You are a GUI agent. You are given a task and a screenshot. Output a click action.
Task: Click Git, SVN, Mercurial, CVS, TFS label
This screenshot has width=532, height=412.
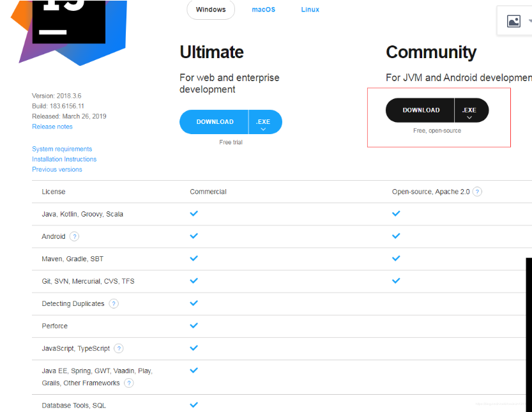point(88,281)
